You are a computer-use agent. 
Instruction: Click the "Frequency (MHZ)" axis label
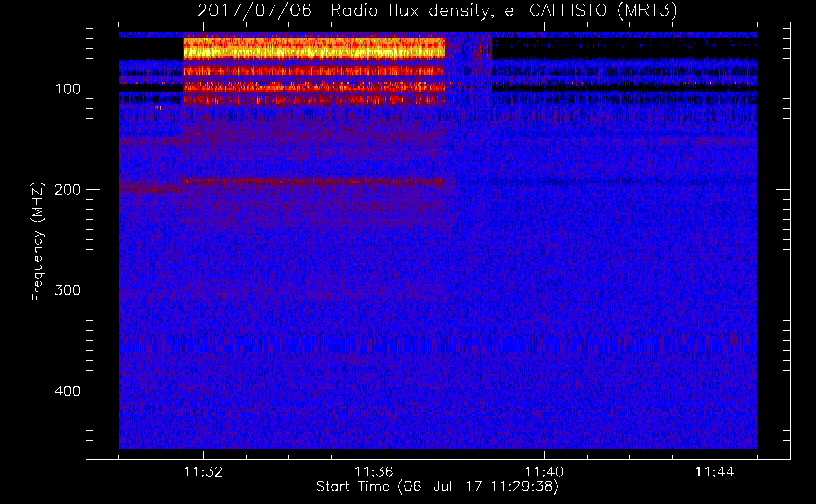[38, 241]
